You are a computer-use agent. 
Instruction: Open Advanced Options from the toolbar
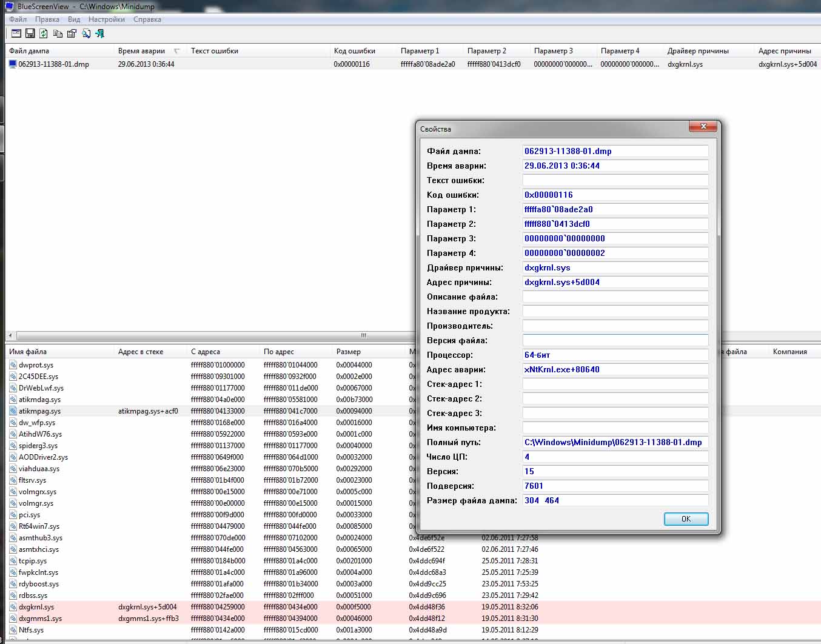(16, 34)
